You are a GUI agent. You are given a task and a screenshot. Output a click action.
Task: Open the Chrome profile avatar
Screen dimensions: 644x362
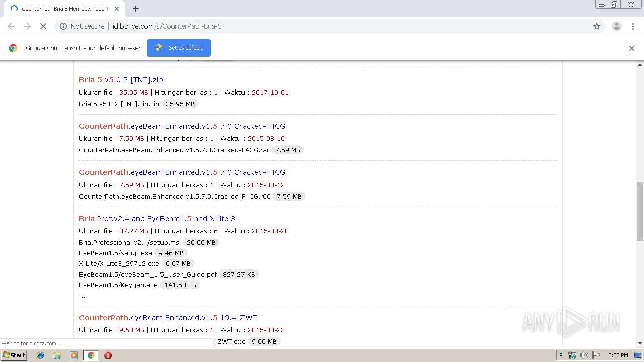(x=616, y=26)
